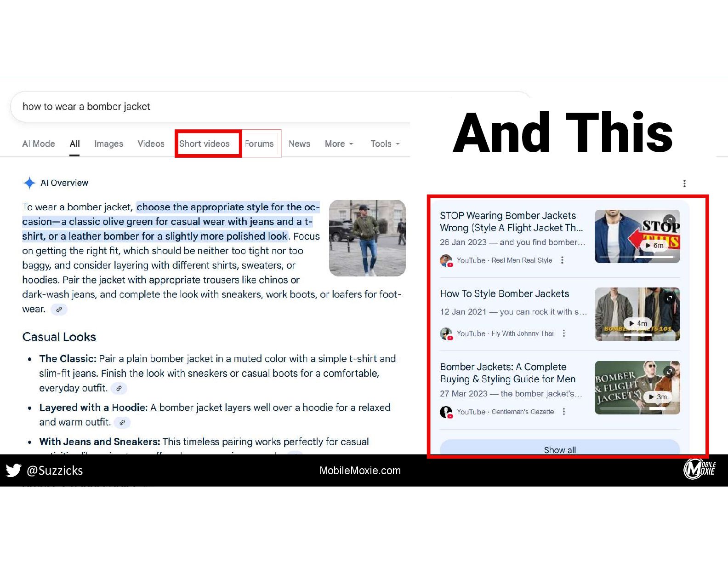Expand the 4m How To Style video preview icon
This screenshot has width=728, height=563.
click(670, 298)
